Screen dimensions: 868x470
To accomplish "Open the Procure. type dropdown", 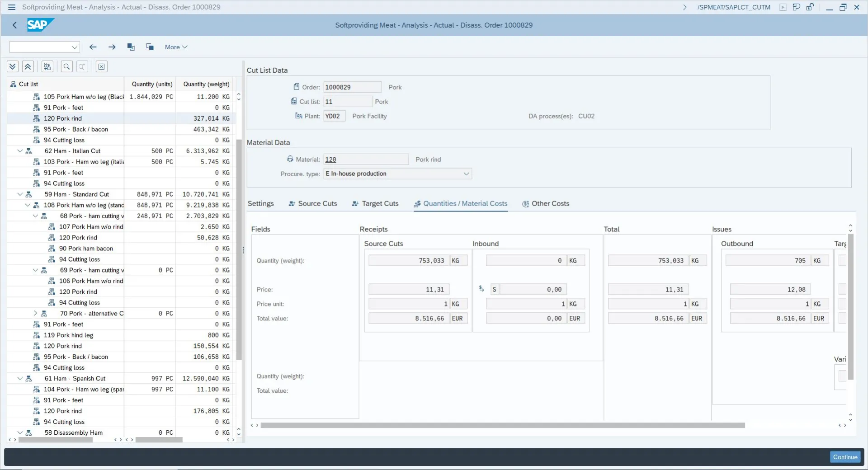I will tap(466, 174).
